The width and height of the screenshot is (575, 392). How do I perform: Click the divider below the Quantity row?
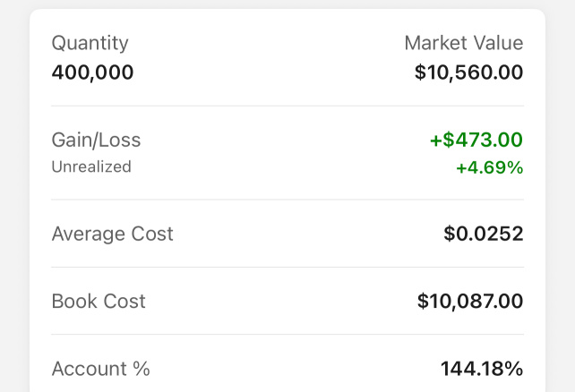287,106
